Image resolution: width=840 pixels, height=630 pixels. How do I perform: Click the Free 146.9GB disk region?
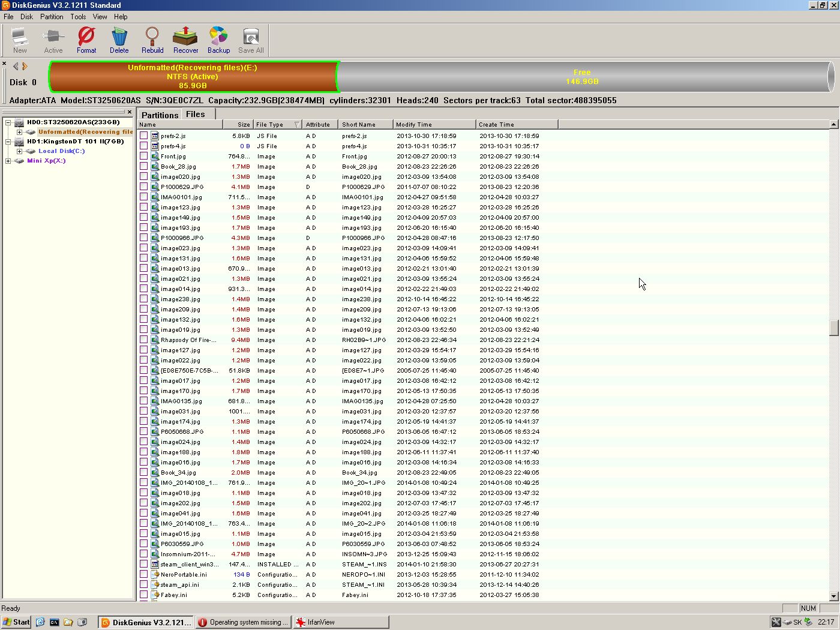pyautogui.click(x=582, y=77)
